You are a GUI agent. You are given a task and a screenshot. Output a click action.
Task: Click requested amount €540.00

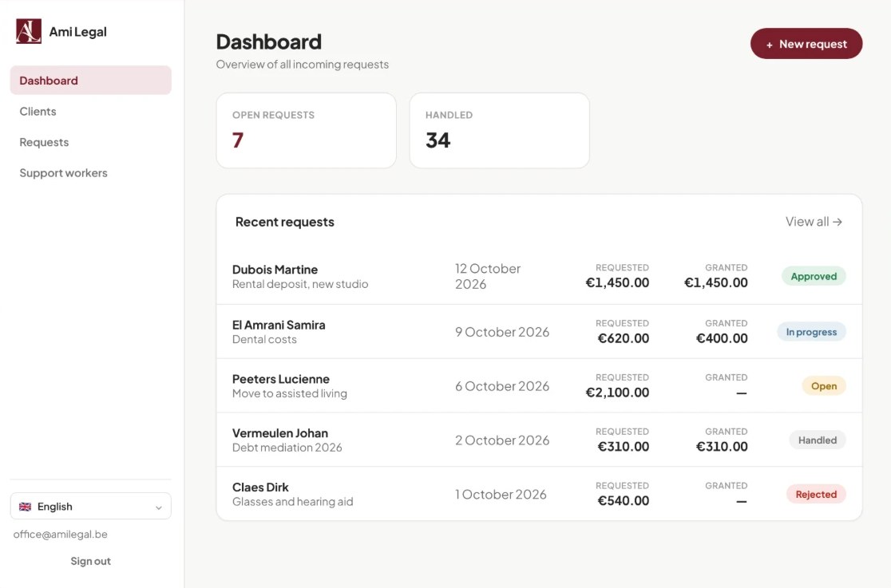[x=623, y=500]
